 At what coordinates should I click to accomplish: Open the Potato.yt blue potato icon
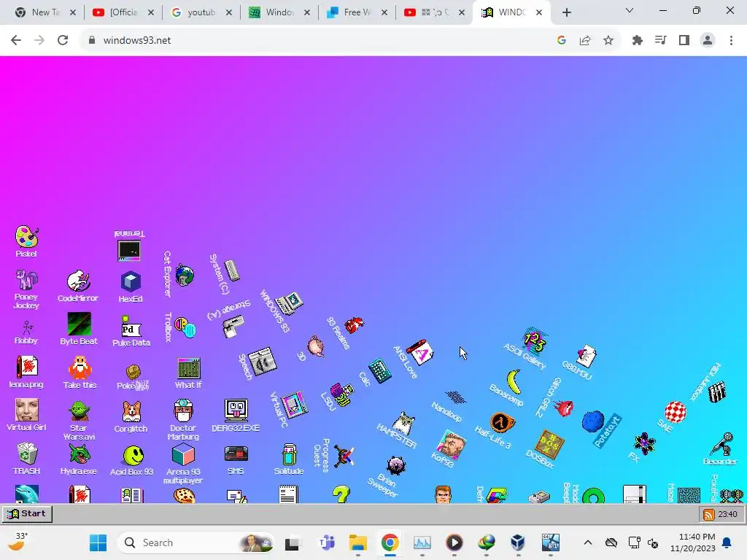[x=593, y=421]
